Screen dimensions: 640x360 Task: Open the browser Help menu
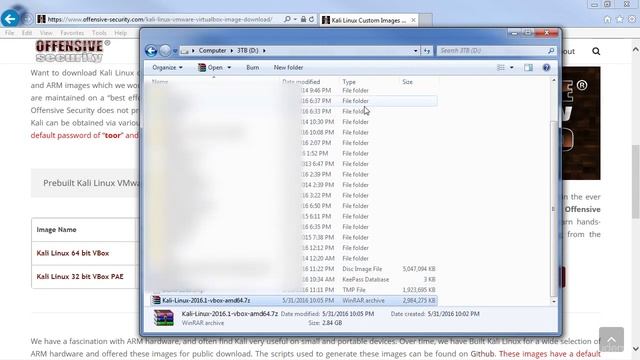click(120, 33)
